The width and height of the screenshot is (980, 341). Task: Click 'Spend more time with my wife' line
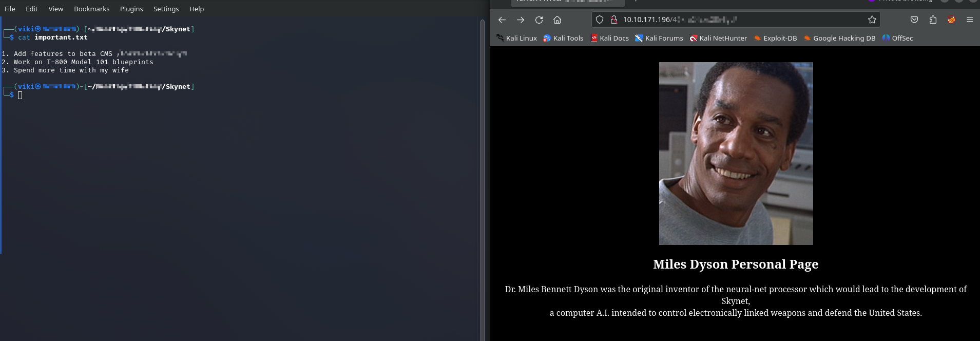coord(65,70)
